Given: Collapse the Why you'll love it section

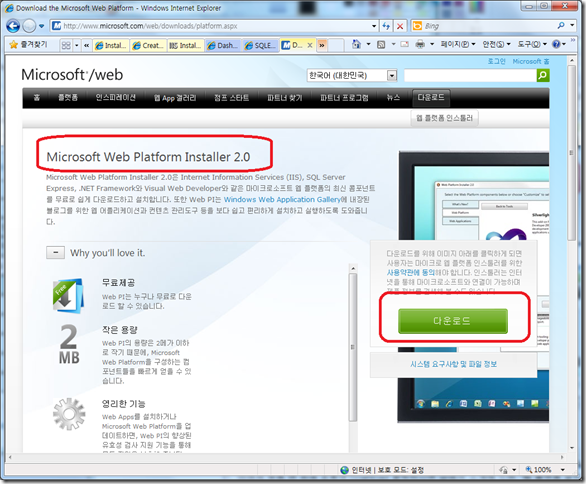Looking at the screenshot, I should coord(55,253).
